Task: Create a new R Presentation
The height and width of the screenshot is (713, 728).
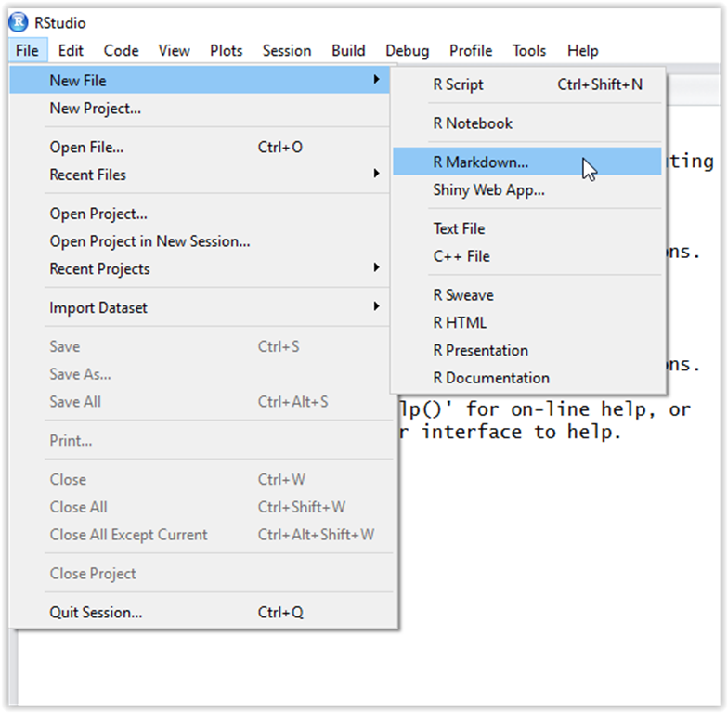Action: click(x=527, y=351)
